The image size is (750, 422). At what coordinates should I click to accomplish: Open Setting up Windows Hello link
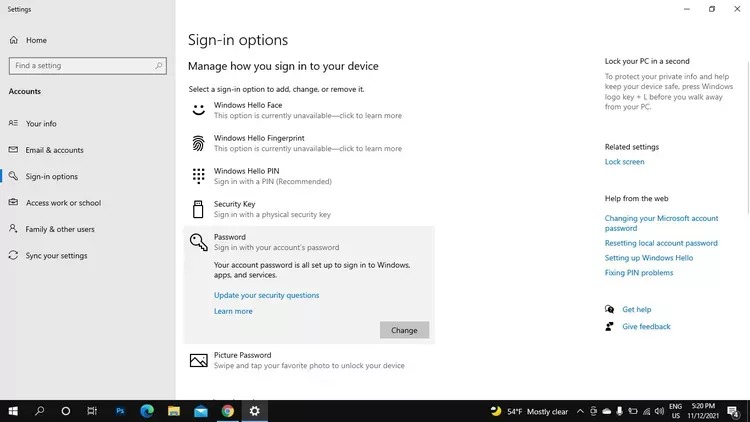[x=649, y=258]
